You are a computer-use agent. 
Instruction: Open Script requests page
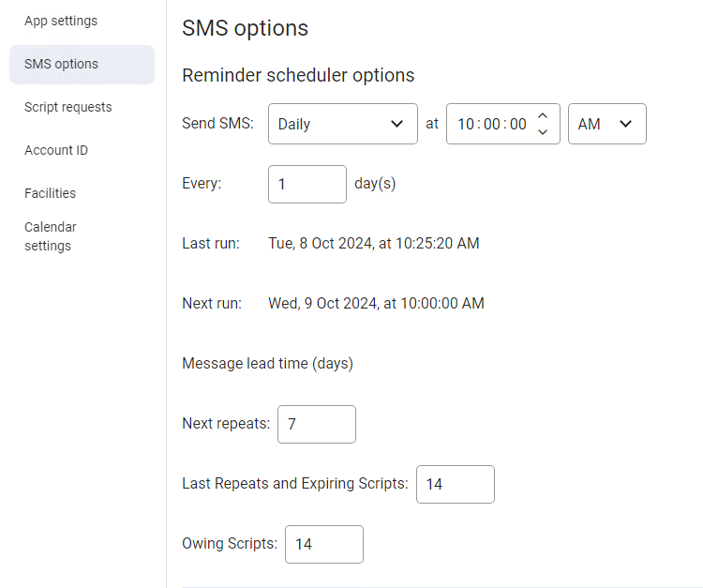[x=68, y=107]
